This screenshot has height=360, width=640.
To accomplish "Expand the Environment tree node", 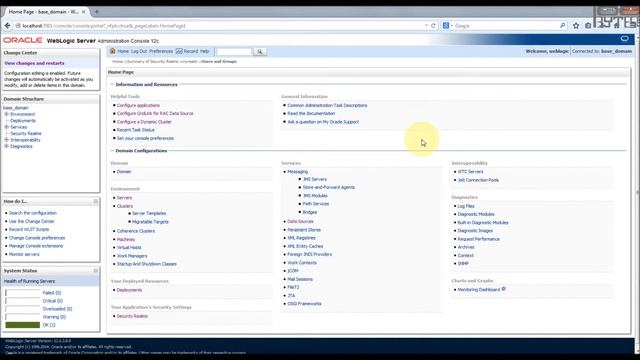I will coord(7,114).
